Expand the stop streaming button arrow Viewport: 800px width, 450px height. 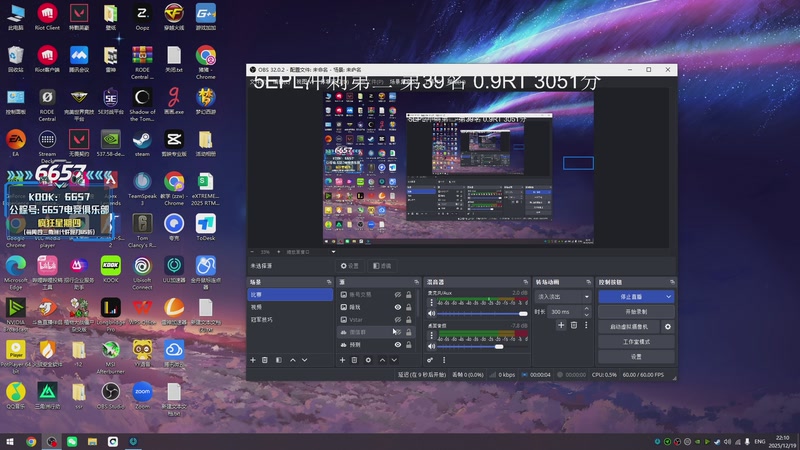668,296
